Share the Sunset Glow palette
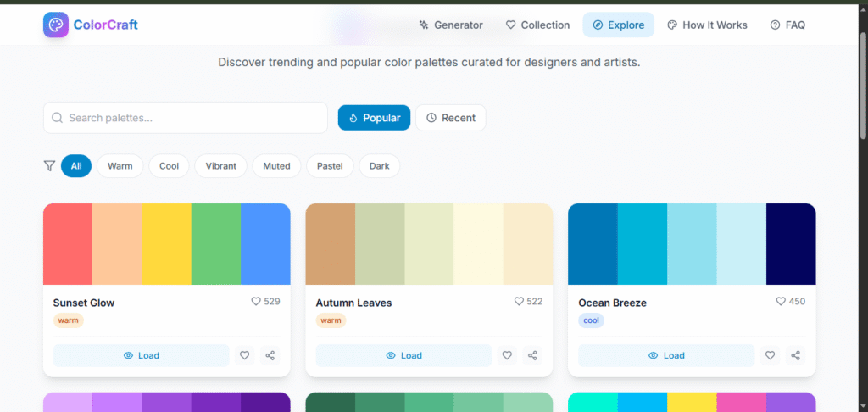The image size is (868, 412). pyautogui.click(x=270, y=355)
